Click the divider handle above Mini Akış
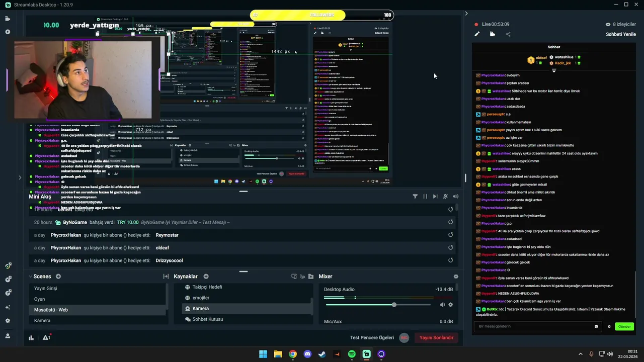 click(244, 192)
